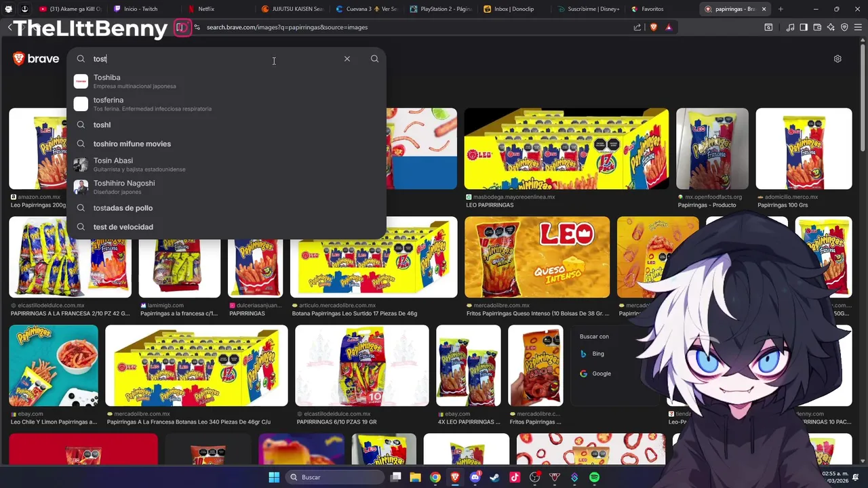Open the Brave Wallet icon
The width and height of the screenshot is (868, 488).
tap(817, 27)
